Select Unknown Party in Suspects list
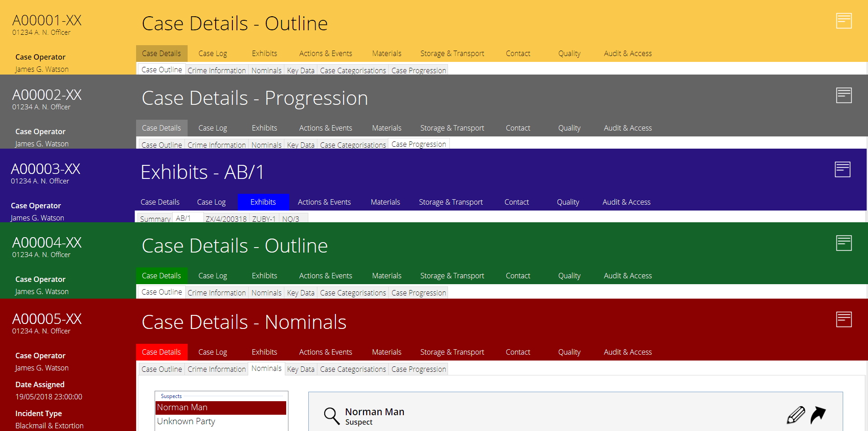Viewport: 868px width, 431px height. point(186,422)
